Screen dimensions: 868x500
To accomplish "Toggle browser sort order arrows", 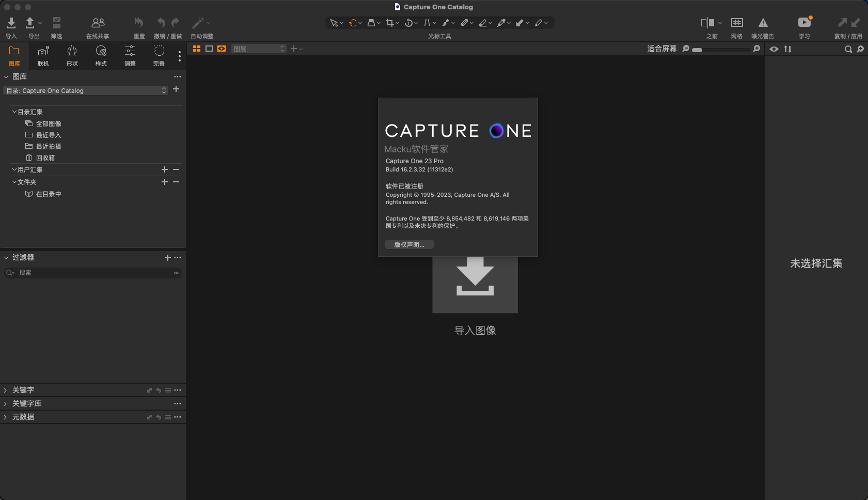I will (x=787, y=49).
